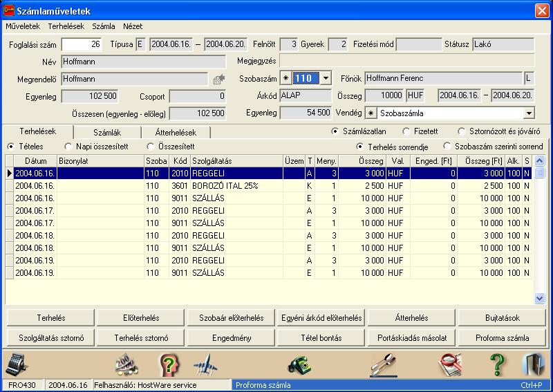Image resolution: width=553 pixels, height=392 pixels.
Task: Click Portáskiadás másolat button
Action: (411, 337)
